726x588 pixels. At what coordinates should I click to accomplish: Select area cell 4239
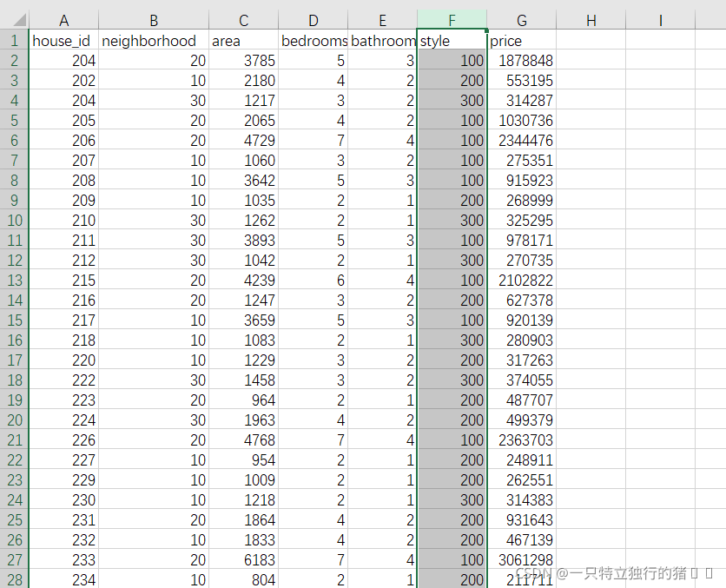pos(243,281)
